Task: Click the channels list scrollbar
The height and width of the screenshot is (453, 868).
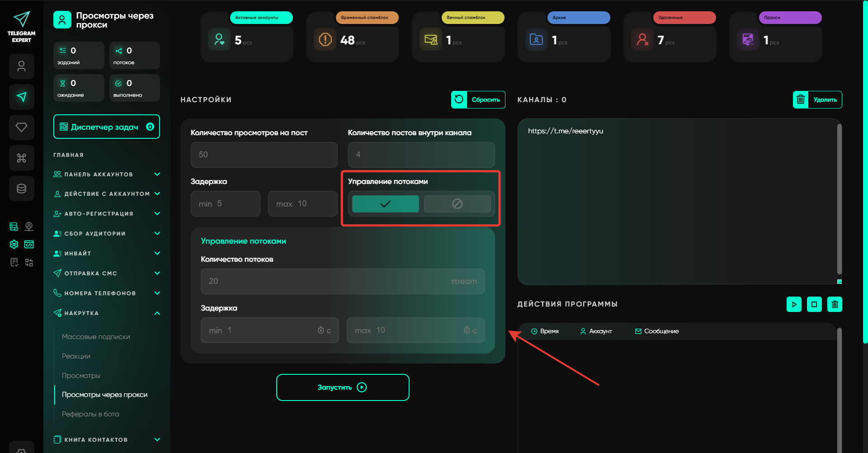Action: tap(839, 199)
